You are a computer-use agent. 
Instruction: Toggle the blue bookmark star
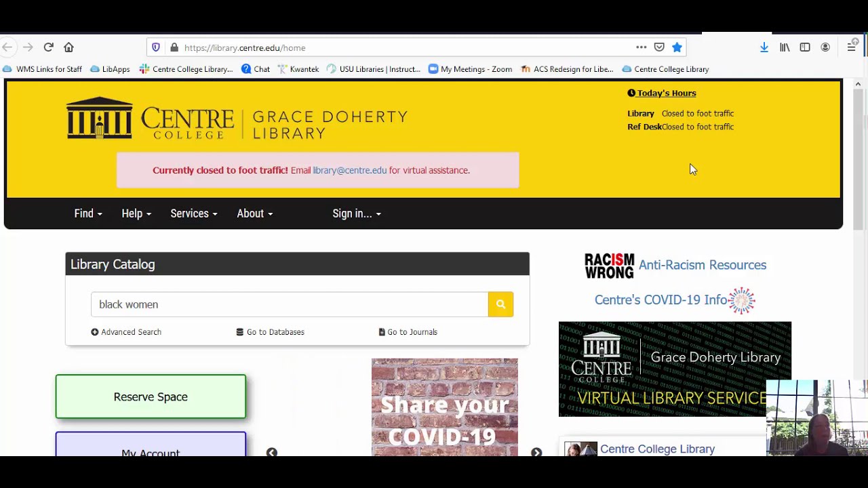coord(677,47)
